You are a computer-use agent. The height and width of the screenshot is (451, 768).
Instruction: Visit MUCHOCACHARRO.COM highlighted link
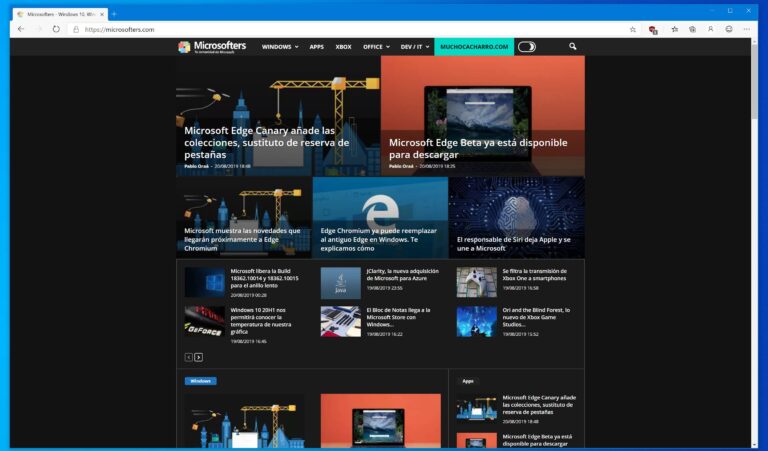coord(474,47)
